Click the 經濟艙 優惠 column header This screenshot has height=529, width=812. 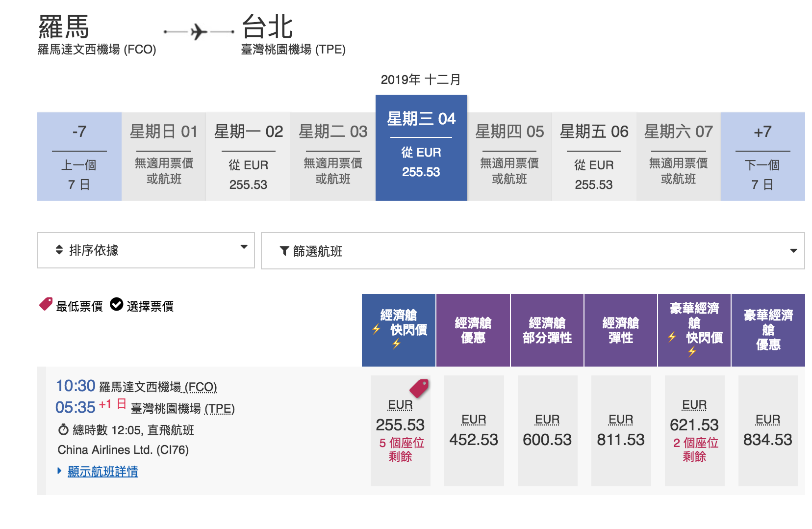coord(473,330)
